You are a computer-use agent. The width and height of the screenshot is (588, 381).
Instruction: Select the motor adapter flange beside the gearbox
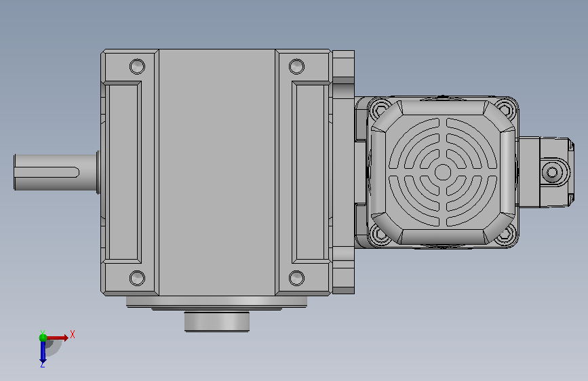[x=343, y=172]
